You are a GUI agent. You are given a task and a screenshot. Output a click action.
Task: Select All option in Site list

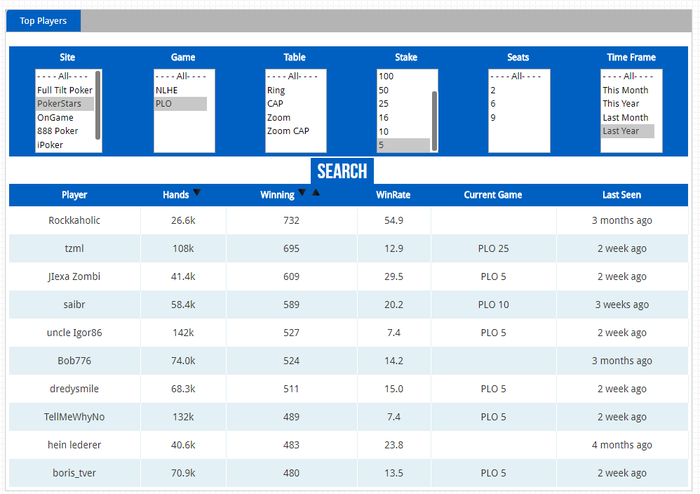(65, 76)
